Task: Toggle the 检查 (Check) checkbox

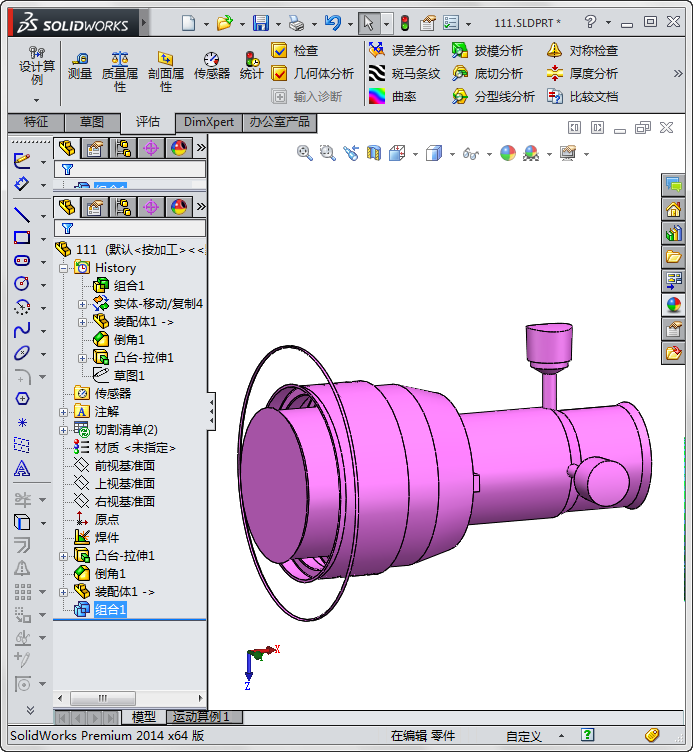Action: click(280, 50)
